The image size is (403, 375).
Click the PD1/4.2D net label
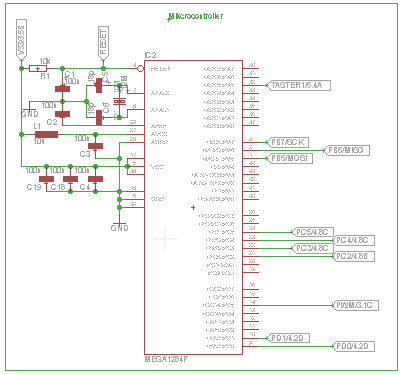click(x=288, y=338)
